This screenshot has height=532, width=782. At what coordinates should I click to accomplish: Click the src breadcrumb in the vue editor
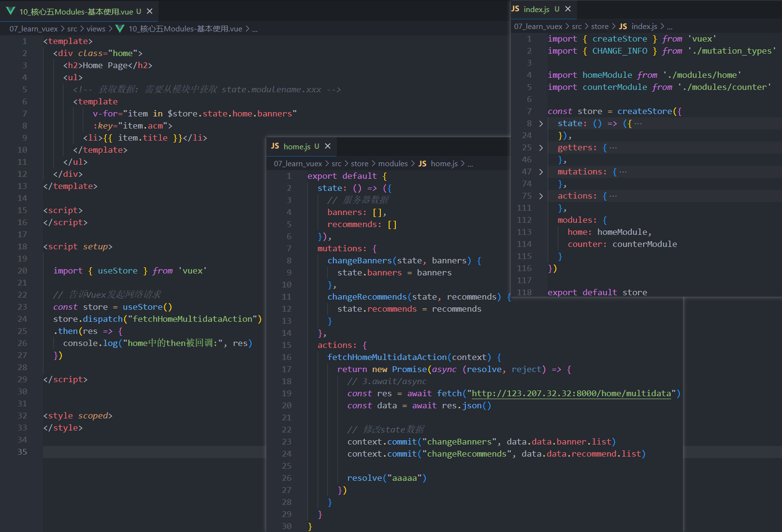[72, 29]
